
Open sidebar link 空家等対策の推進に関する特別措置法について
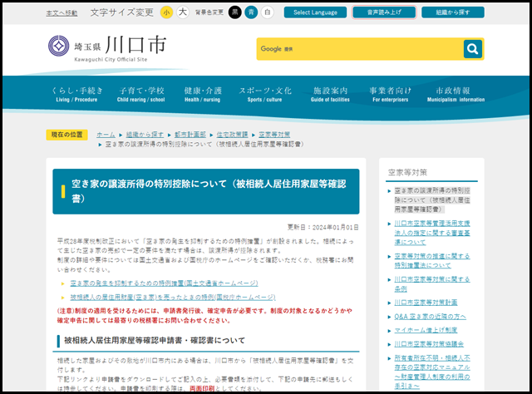tap(432, 261)
